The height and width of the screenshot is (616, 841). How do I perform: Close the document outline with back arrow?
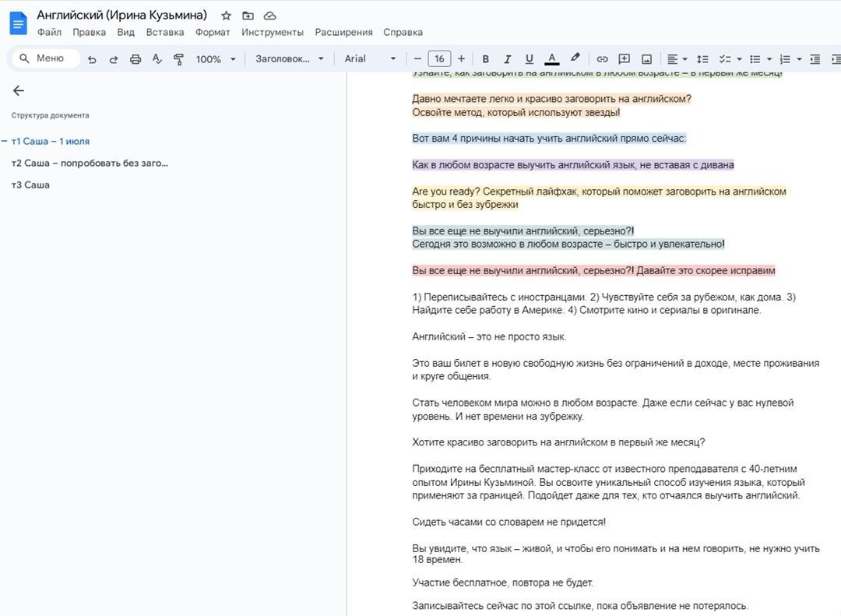coord(19,90)
